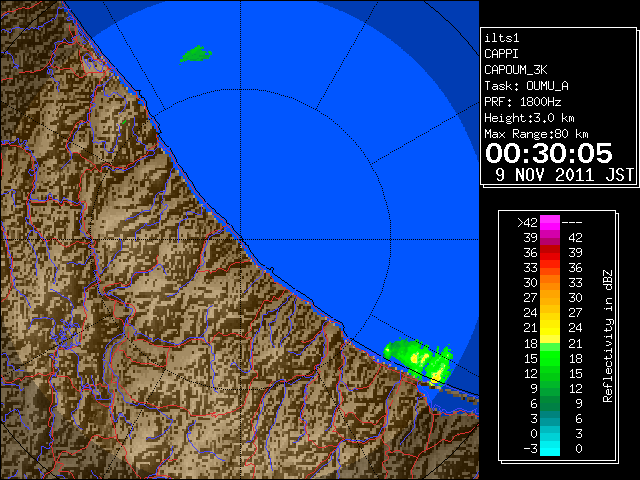Click the vertical "Reflectivity in dBZ" label
This screenshot has height=480, width=640.
pyautogui.click(x=608, y=336)
